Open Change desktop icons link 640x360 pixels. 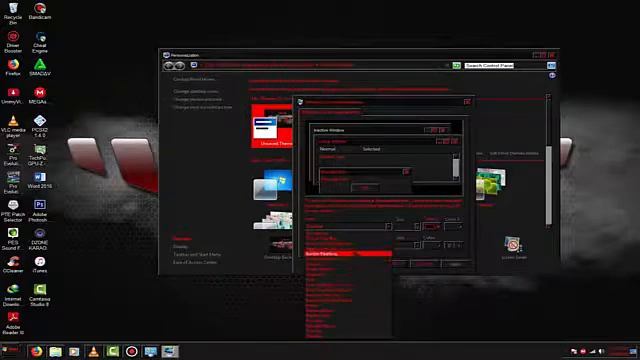coord(196,91)
